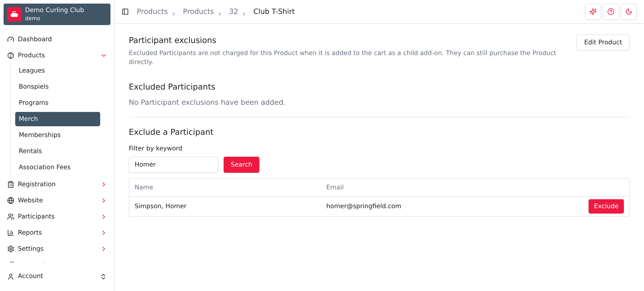Click the Participant exclusions heading
Viewport: 644px width, 291px height.
[x=172, y=40]
